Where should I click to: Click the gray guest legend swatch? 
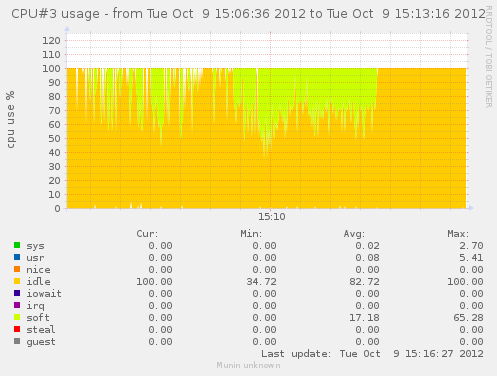click(17, 341)
